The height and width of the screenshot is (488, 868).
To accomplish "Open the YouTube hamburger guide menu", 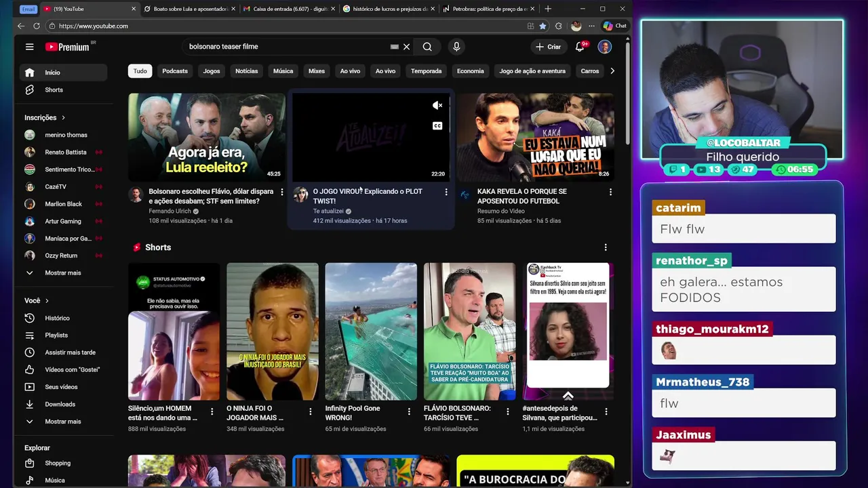I will point(29,47).
